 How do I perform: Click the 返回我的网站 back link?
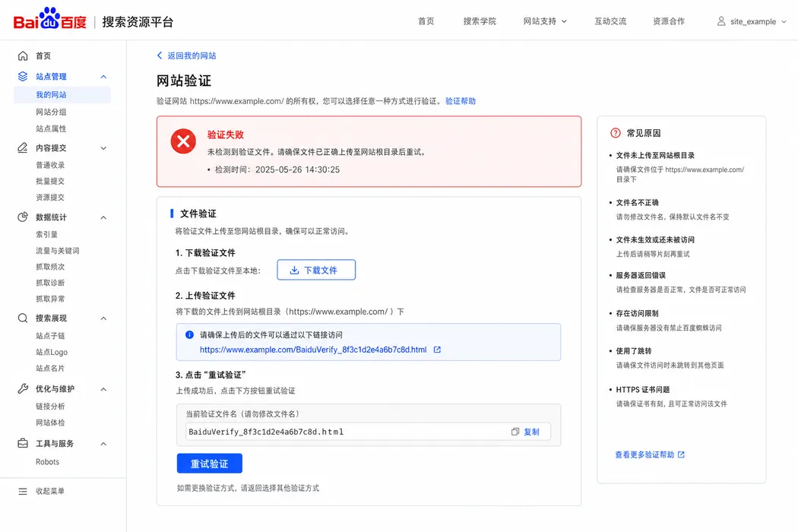pyautogui.click(x=186, y=55)
